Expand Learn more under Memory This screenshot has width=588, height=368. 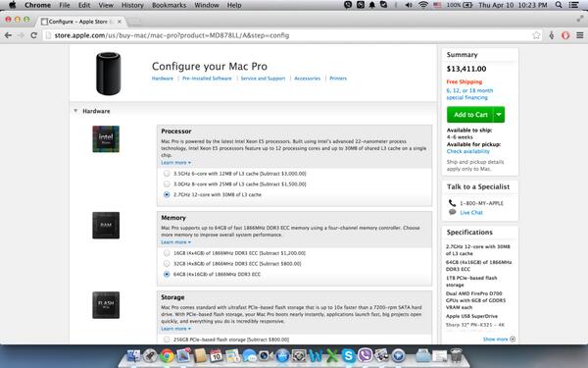coord(175,242)
